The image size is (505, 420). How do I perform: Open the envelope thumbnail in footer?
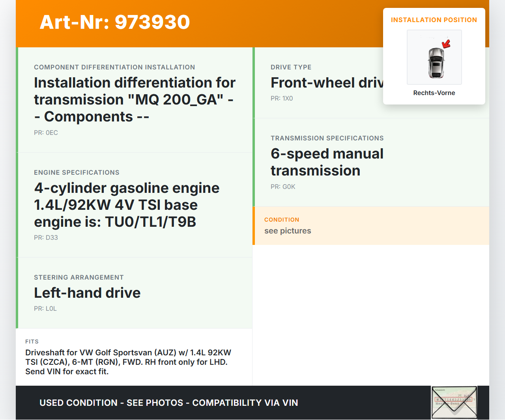pos(454,402)
